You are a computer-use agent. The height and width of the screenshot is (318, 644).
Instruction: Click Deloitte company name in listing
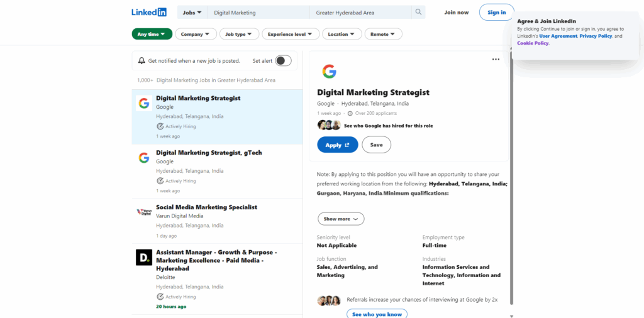(165, 277)
